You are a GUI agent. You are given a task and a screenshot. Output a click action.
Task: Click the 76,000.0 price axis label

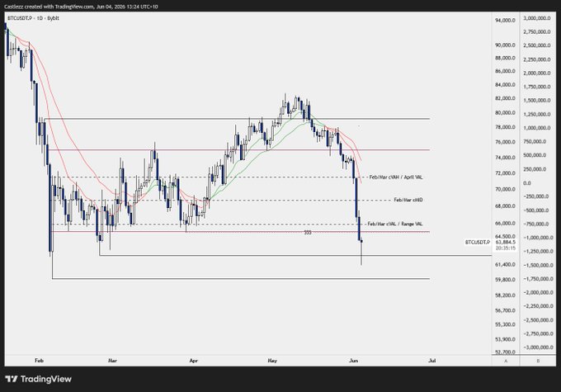pyautogui.click(x=505, y=142)
